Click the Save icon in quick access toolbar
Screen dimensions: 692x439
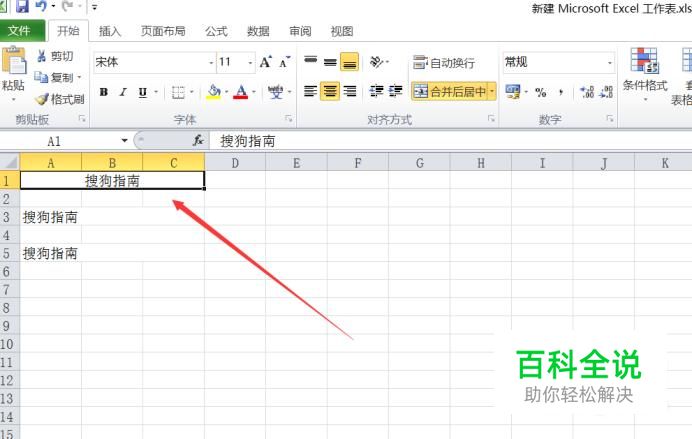pos(22,6)
